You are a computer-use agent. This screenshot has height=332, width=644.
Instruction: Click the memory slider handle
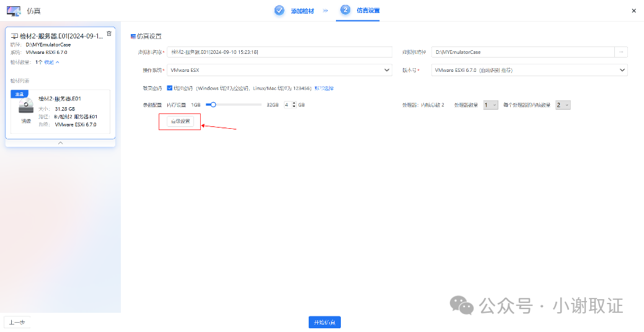coord(213,105)
